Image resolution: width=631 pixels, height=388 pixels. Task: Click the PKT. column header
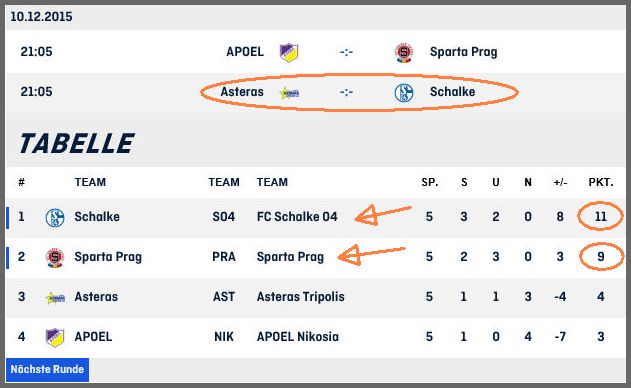click(601, 182)
